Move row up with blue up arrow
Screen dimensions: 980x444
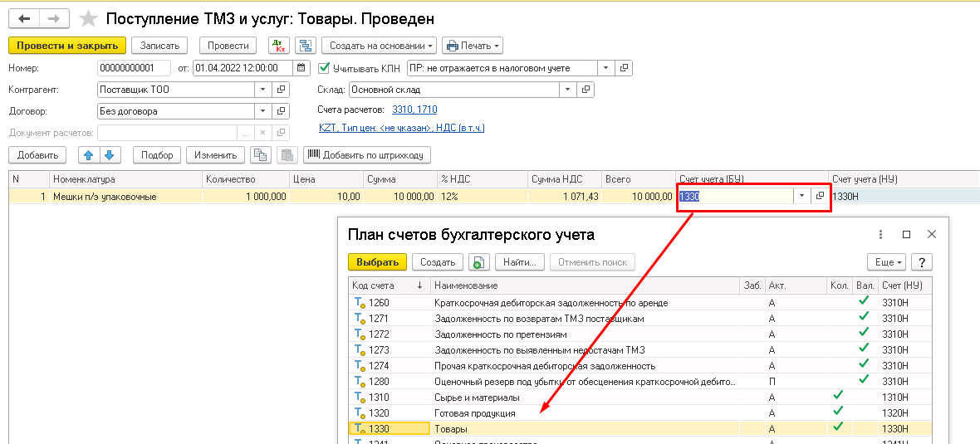(x=88, y=155)
